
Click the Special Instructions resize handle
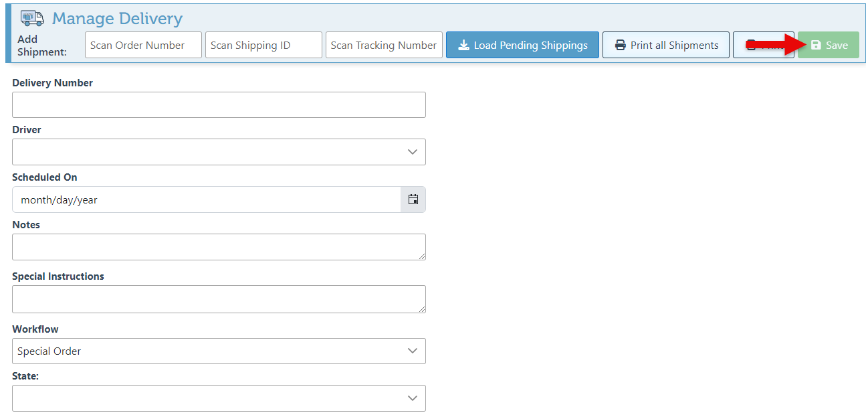(422, 309)
